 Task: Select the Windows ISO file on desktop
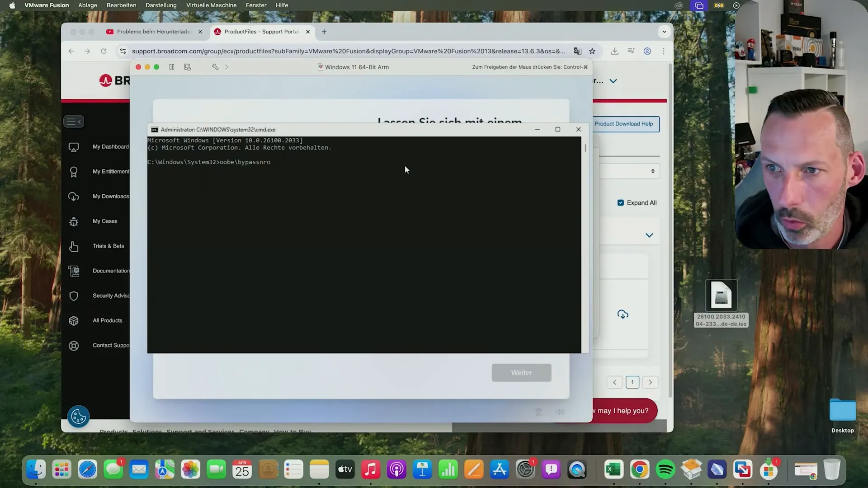(721, 303)
